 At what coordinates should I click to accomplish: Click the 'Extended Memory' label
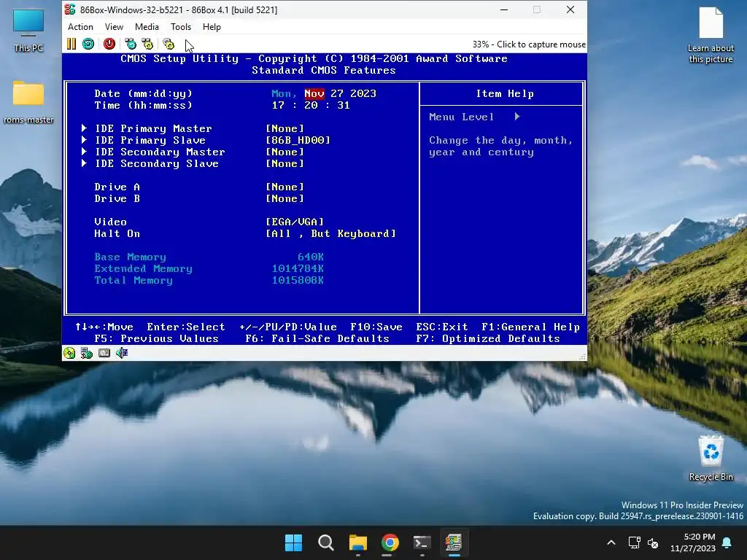point(144,268)
